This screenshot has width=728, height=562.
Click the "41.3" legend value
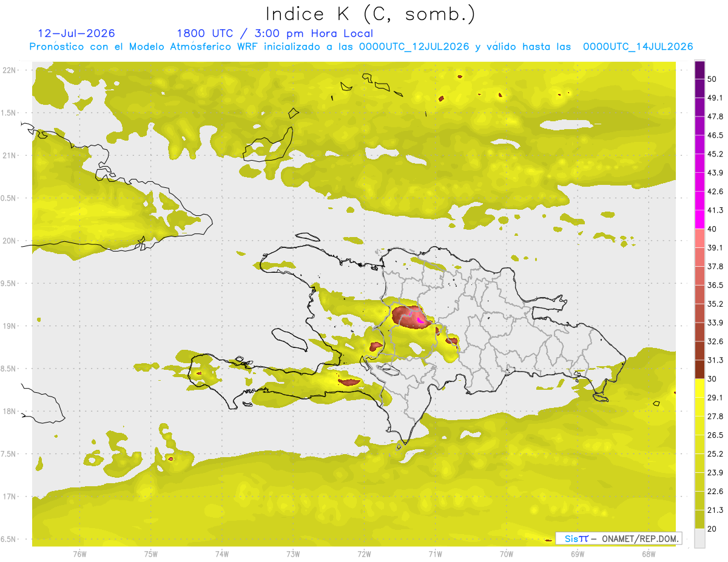click(x=715, y=210)
